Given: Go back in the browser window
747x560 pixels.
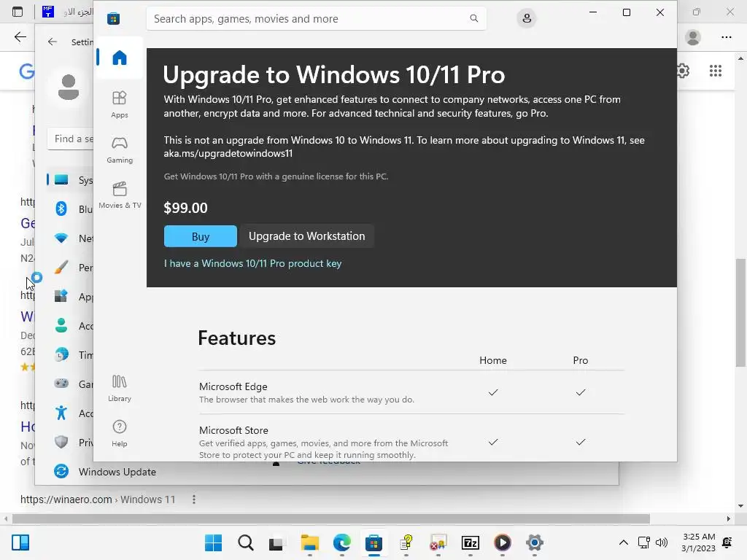Looking at the screenshot, I should [x=20, y=37].
